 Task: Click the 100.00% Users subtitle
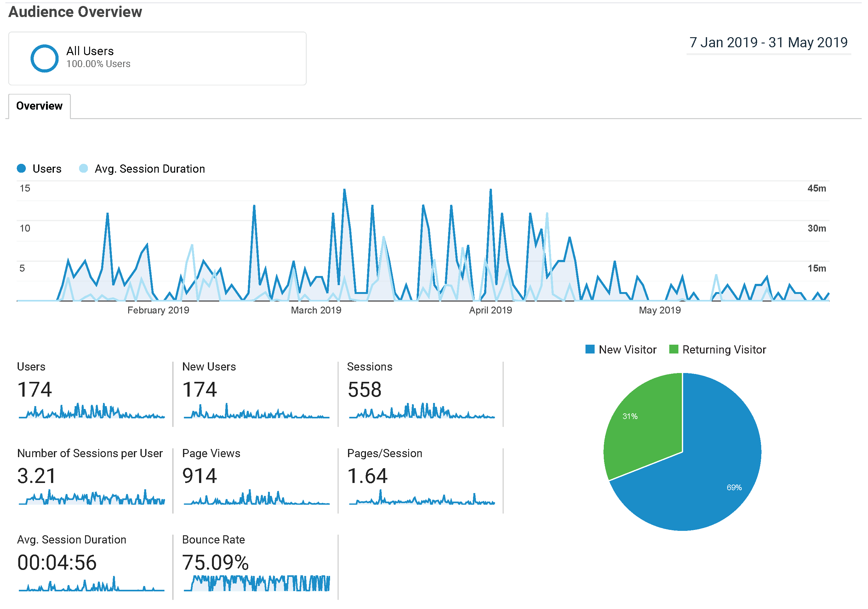coord(99,64)
